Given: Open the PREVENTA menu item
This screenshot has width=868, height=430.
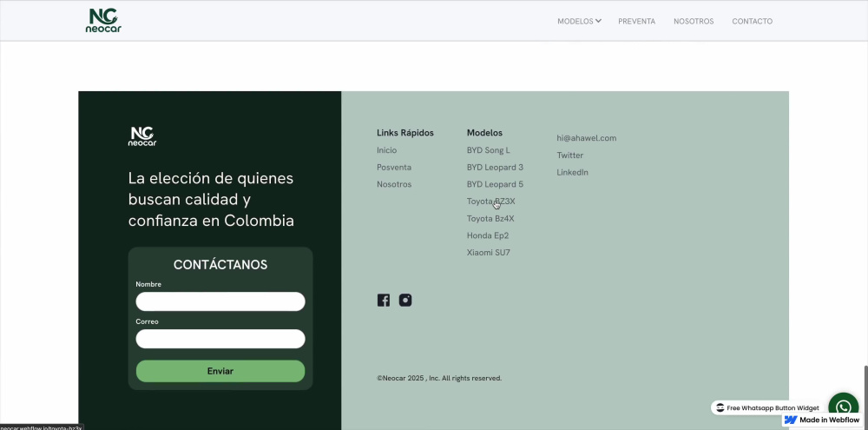Looking at the screenshot, I should [636, 21].
